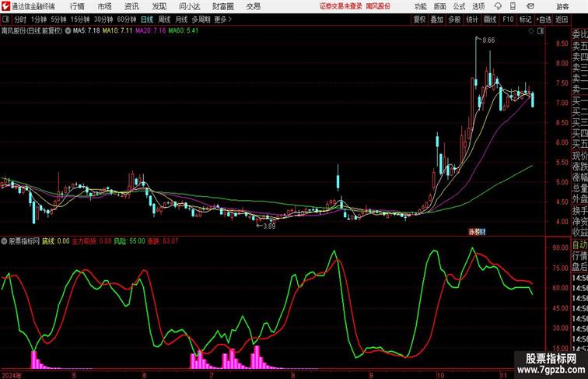The height and width of the screenshot is (379, 588).
Task: Expand 更多 period options
Action: tap(222, 19)
